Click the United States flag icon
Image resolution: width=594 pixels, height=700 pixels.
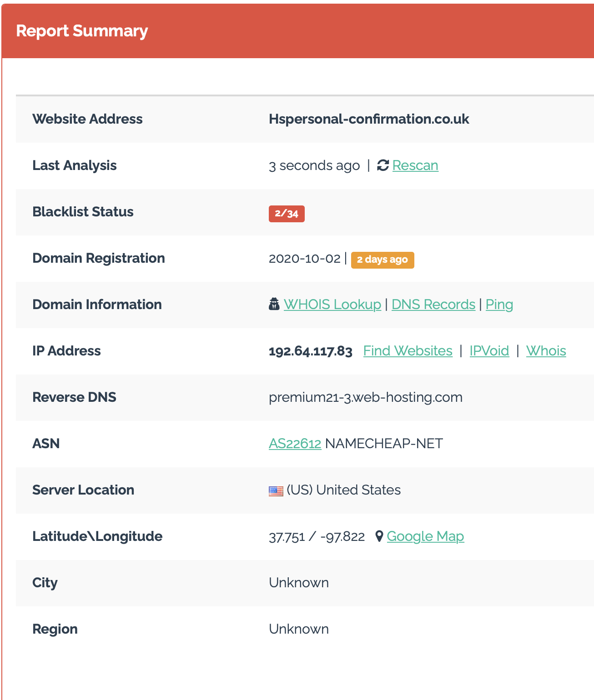click(276, 490)
